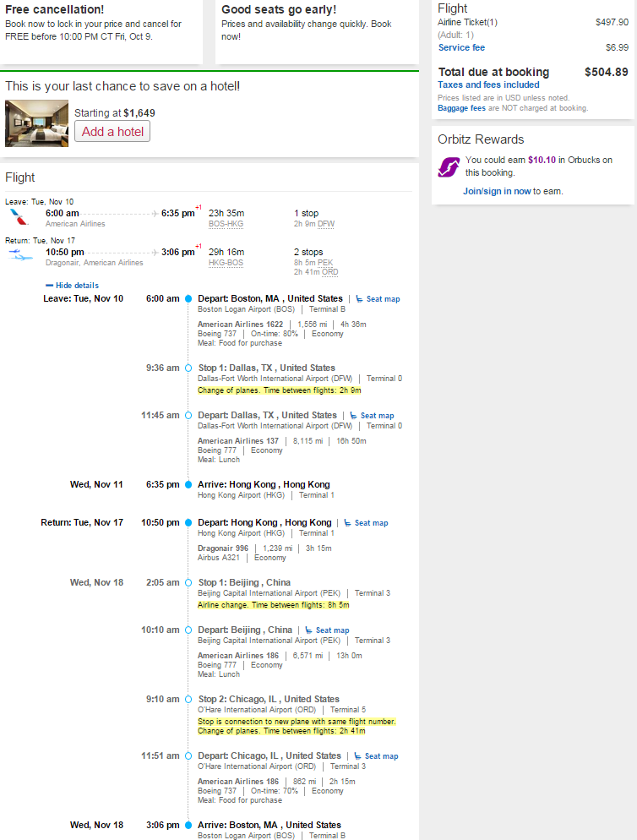
Task: Click the Dragonair plane icon on return flight
Action: pos(19,255)
